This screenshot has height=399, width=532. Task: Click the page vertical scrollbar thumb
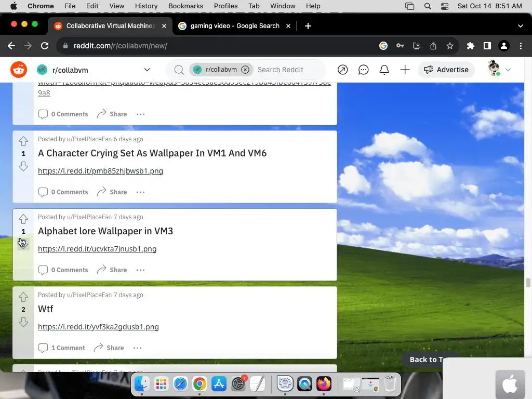click(528, 283)
